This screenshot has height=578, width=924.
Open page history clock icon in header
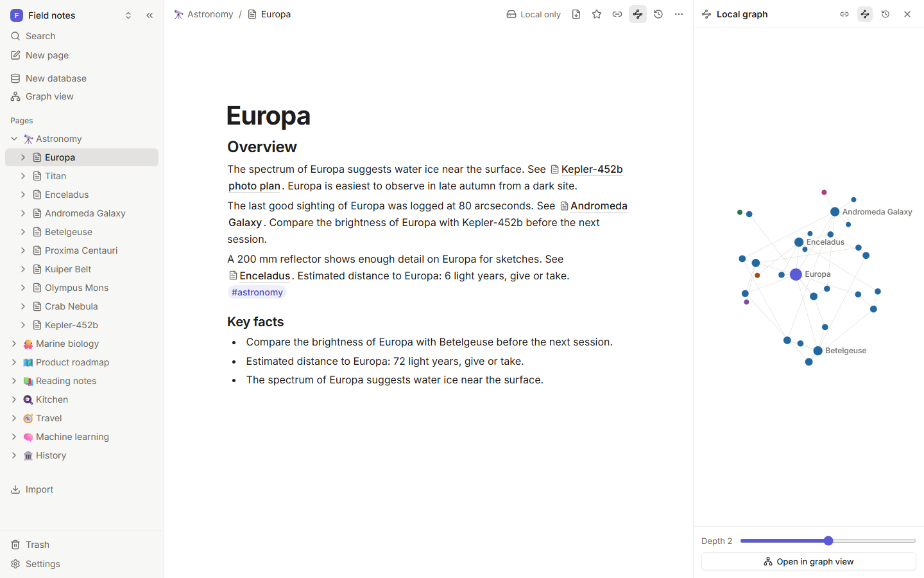tap(658, 14)
